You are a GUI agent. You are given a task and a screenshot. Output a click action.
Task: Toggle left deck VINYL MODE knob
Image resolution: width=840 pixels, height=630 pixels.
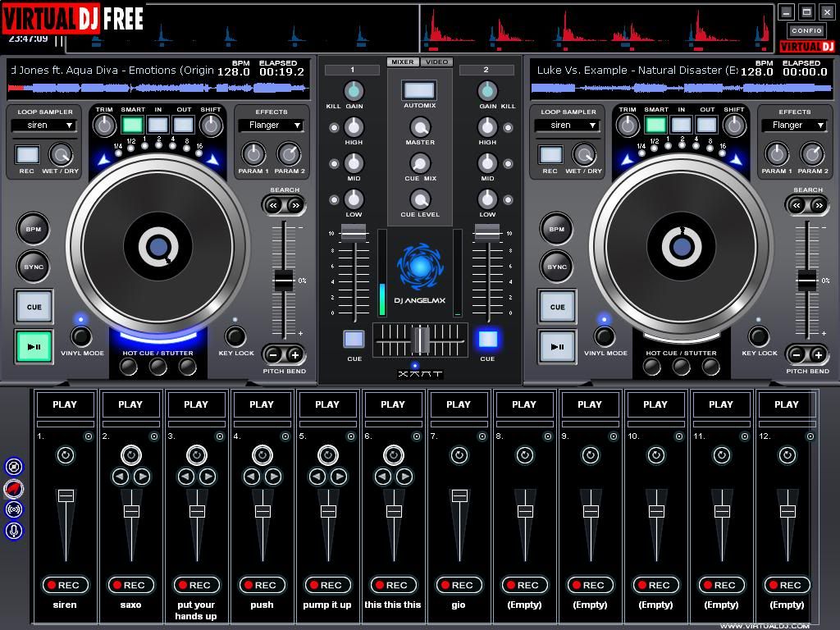81,336
